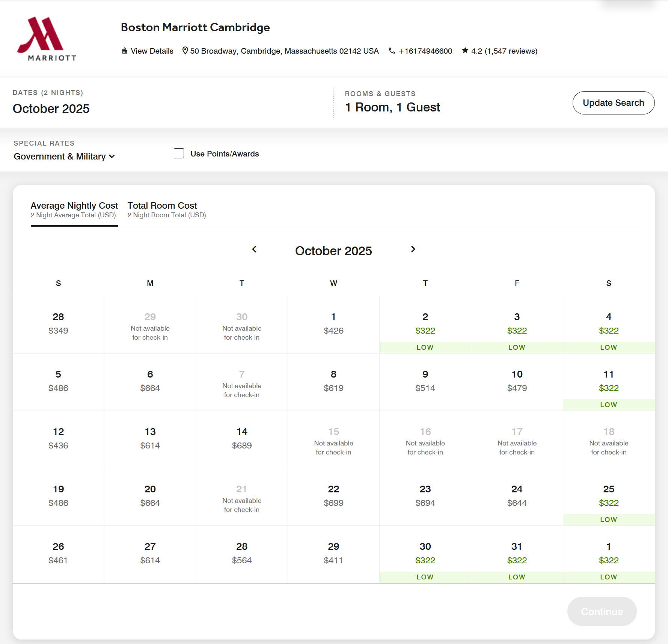The height and width of the screenshot is (644, 668).
Task: Click the phone icon next to the number
Action: (x=392, y=51)
